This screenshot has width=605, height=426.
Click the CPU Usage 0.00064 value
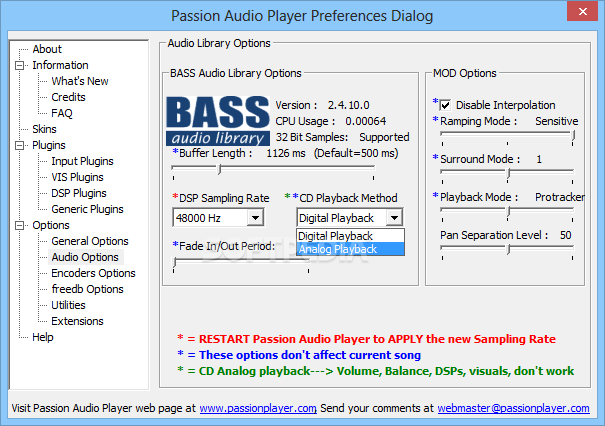[365, 121]
